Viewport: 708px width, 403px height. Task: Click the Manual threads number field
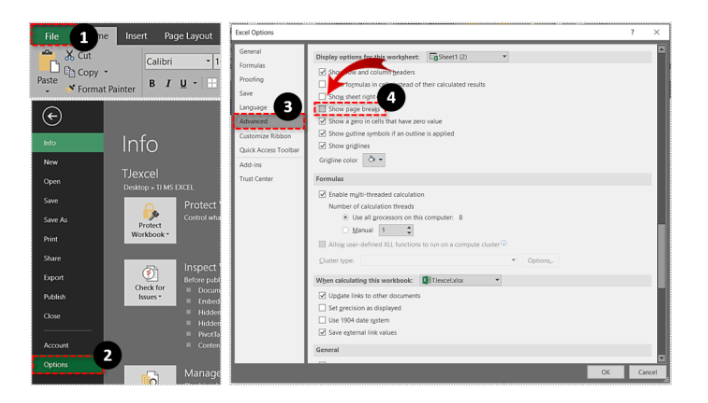pyautogui.click(x=392, y=230)
